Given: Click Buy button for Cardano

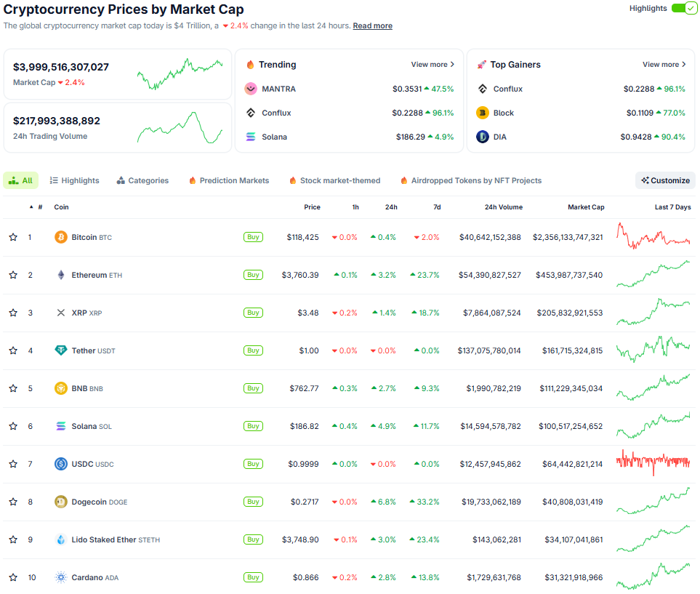Looking at the screenshot, I should pos(253,577).
